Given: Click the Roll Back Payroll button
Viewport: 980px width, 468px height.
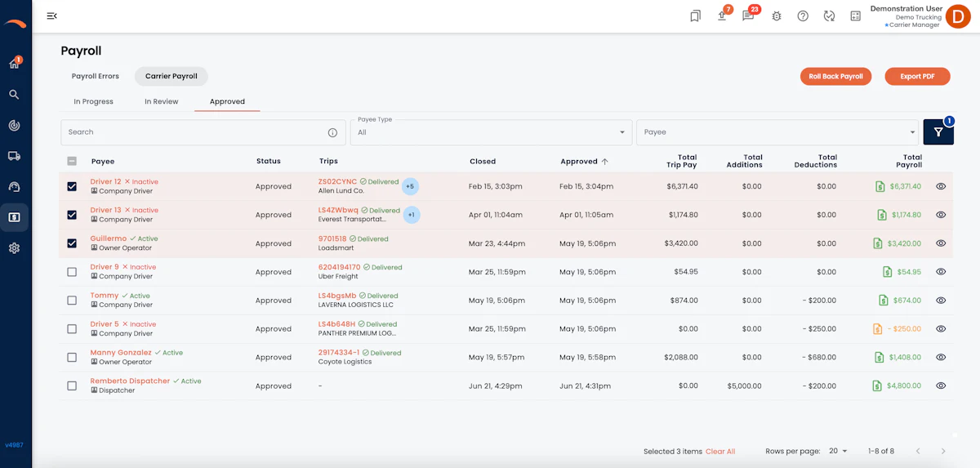Looking at the screenshot, I should tap(835, 76).
